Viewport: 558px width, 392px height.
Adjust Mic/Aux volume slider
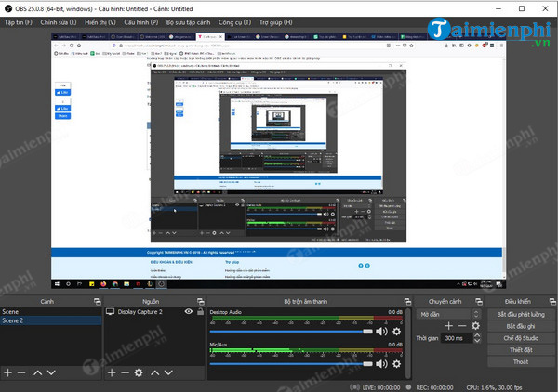(291, 364)
